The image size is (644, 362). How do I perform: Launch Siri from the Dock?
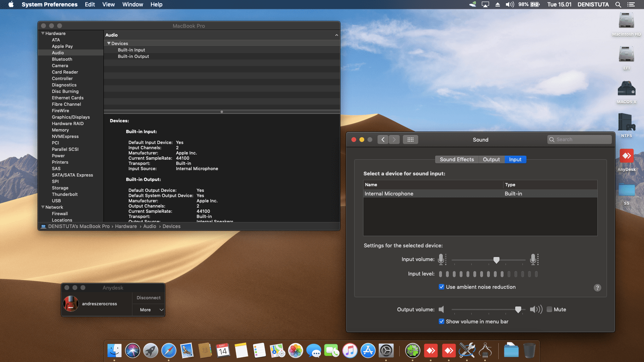132,351
